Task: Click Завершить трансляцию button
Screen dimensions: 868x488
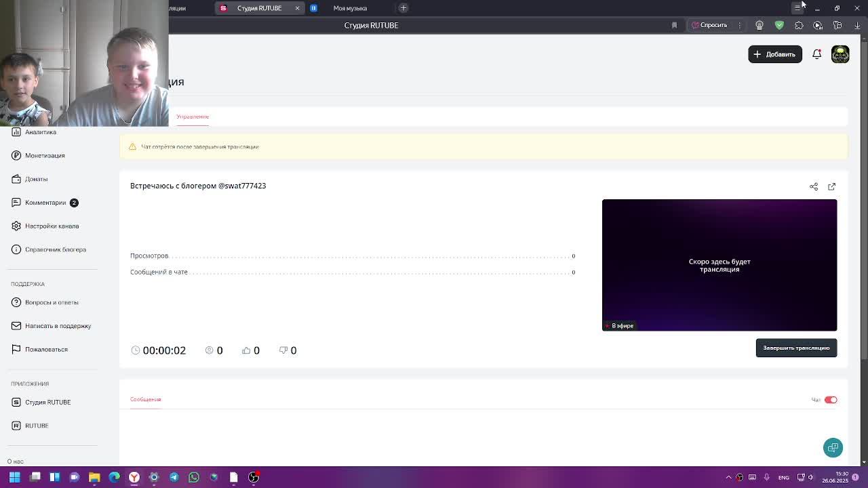Action: click(x=796, y=348)
